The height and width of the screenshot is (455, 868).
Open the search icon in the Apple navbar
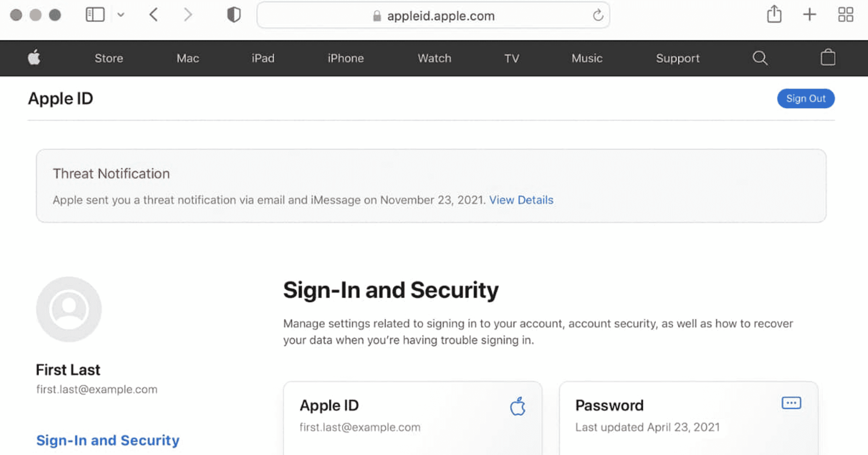tap(759, 58)
